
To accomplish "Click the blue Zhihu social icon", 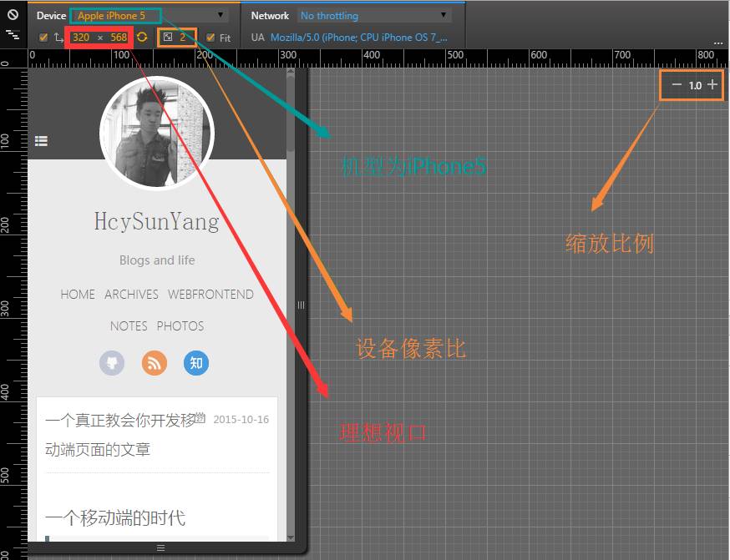I will (195, 363).
